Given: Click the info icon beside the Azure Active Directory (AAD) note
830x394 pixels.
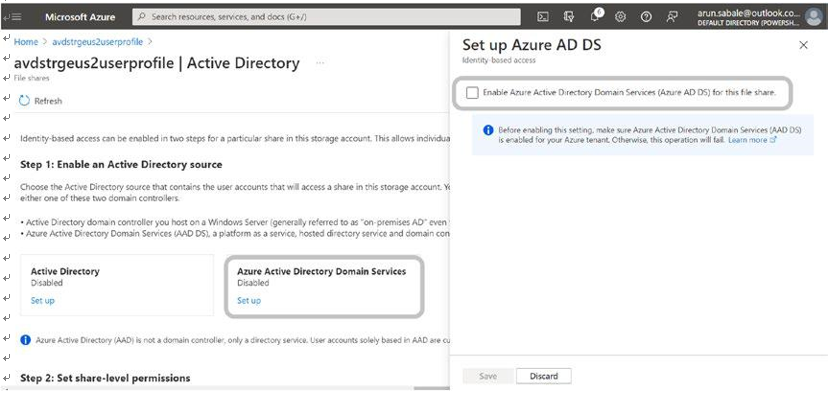Looking at the screenshot, I should point(25,339).
